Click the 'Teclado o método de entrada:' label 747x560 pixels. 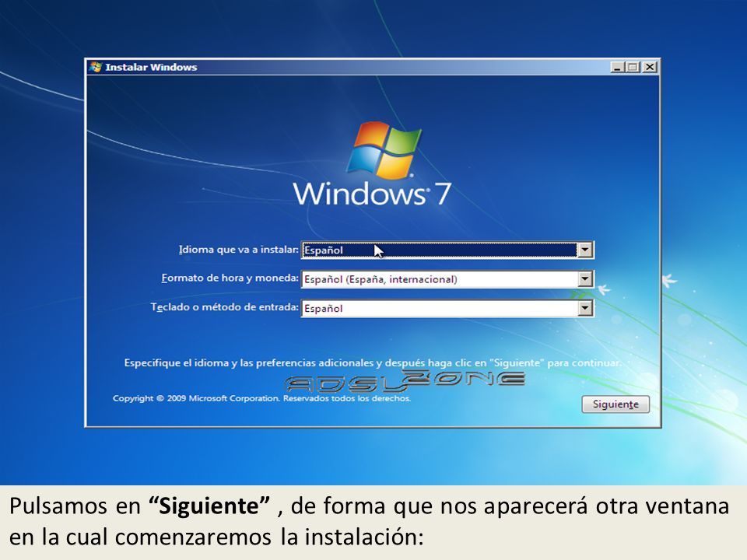tap(224, 307)
